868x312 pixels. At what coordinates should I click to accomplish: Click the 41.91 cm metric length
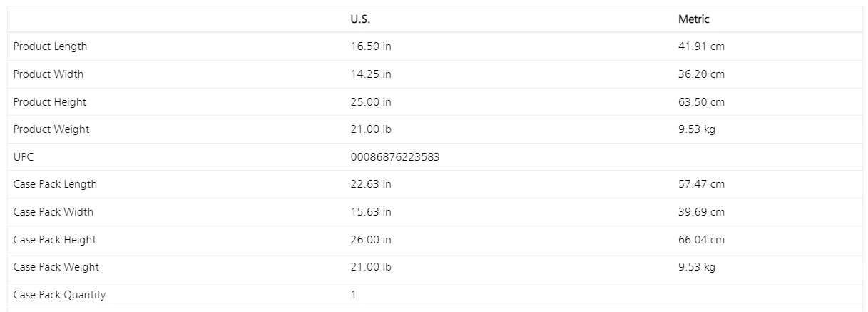pyautogui.click(x=701, y=46)
